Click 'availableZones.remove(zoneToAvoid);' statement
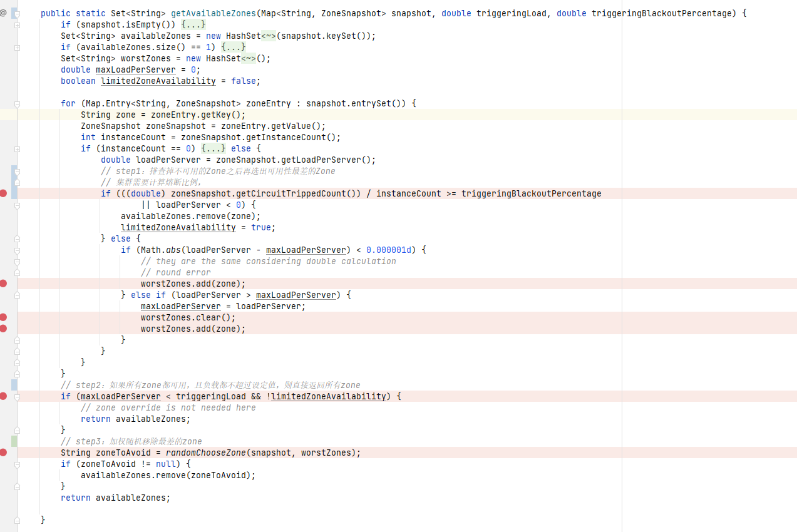The height and width of the screenshot is (532, 797). (x=168, y=475)
